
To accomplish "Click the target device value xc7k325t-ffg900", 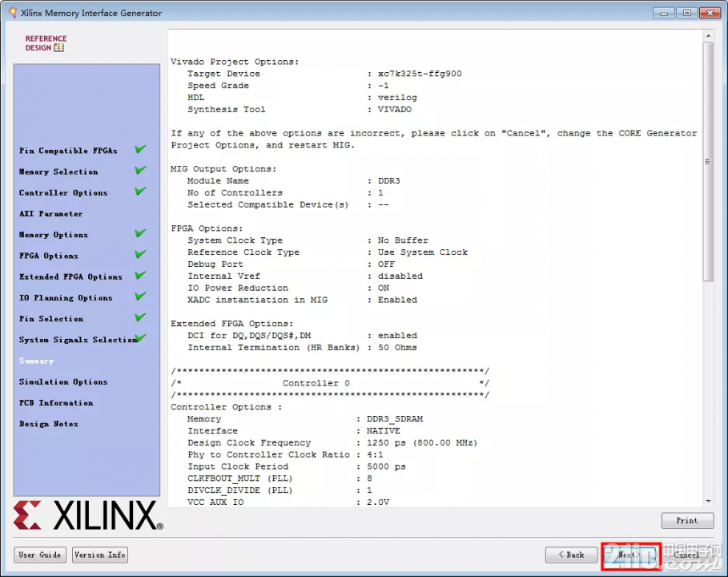I will click(x=420, y=74).
